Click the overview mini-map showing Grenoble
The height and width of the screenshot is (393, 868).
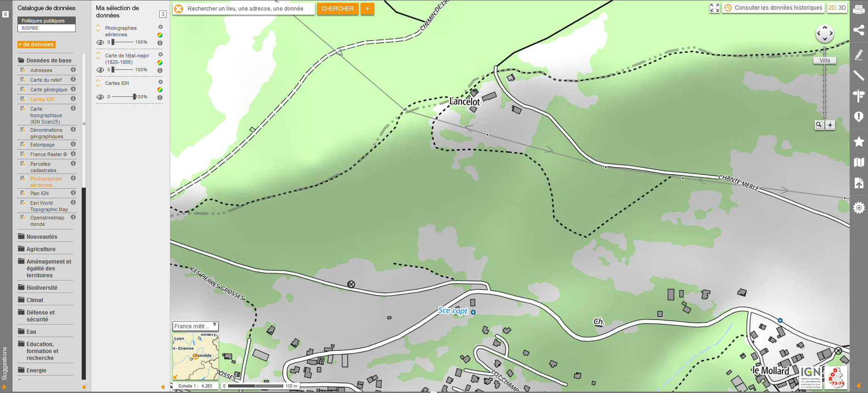pos(195,357)
